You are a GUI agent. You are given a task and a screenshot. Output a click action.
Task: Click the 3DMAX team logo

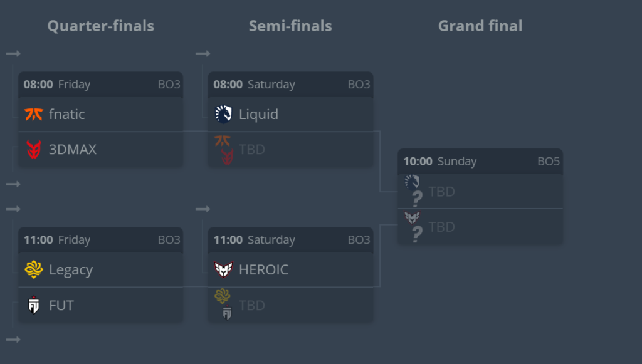pos(33,150)
